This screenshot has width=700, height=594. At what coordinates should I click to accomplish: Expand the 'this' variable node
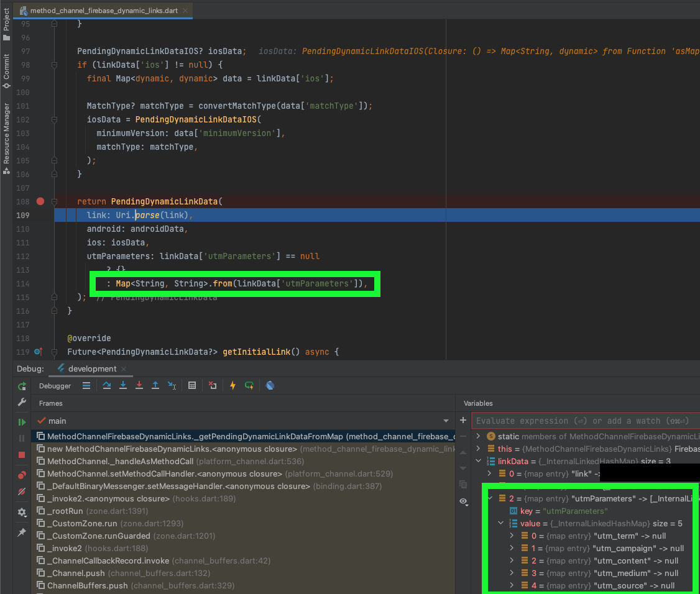click(x=478, y=449)
